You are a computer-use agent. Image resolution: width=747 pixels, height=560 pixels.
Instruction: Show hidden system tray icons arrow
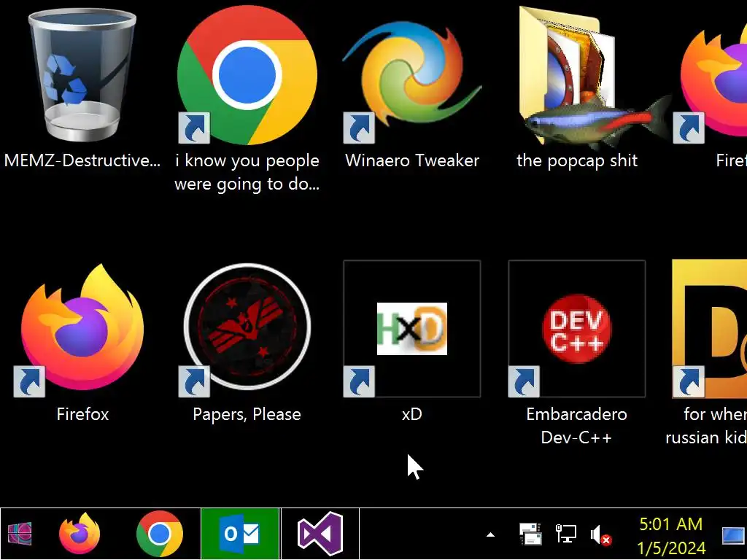point(490,534)
